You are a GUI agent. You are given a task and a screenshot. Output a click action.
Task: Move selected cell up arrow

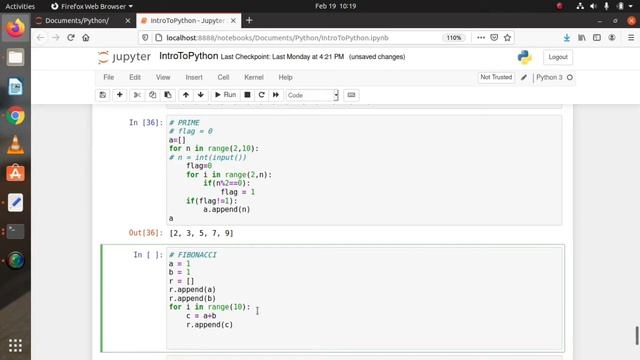(x=186, y=95)
